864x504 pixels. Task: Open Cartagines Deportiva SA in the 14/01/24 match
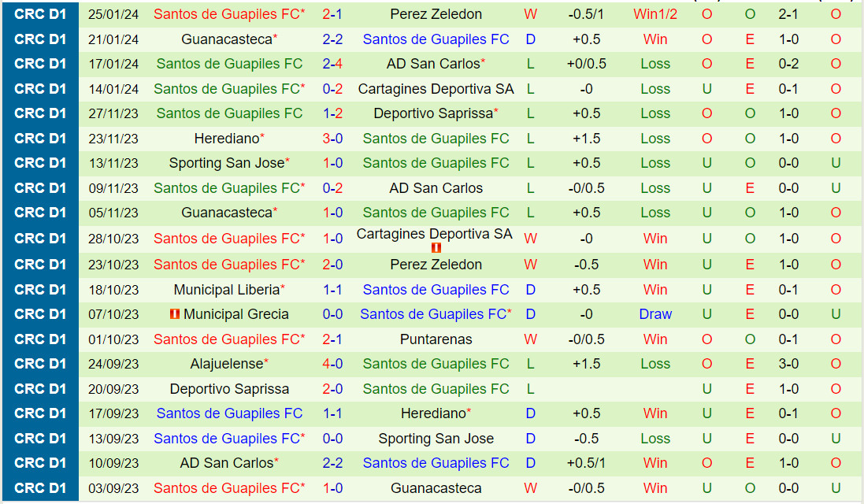tap(436, 89)
